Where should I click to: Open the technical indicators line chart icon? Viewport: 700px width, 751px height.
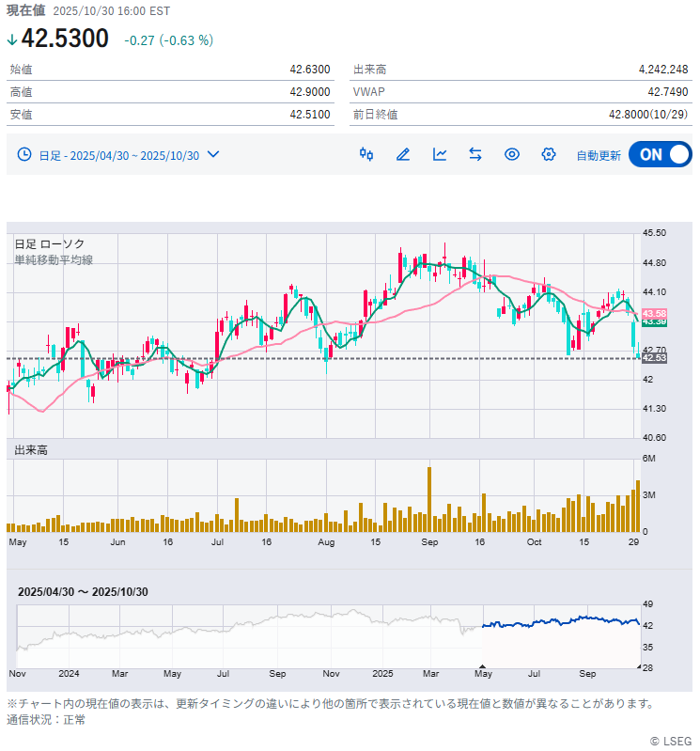440,154
